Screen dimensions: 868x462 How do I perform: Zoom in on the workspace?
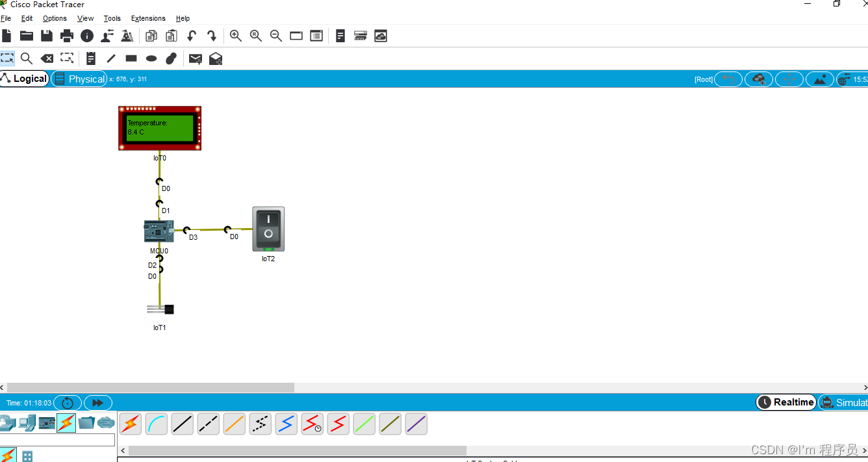[236, 36]
